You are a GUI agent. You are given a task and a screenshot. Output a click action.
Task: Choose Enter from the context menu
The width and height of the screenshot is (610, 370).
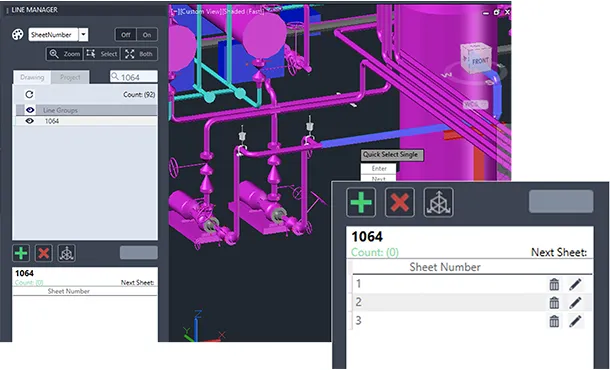click(379, 168)
